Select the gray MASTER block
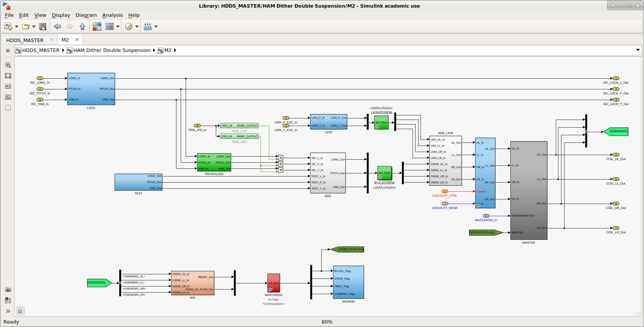The height and width of the screenshot is (327, 644). (x=529, y=191)
